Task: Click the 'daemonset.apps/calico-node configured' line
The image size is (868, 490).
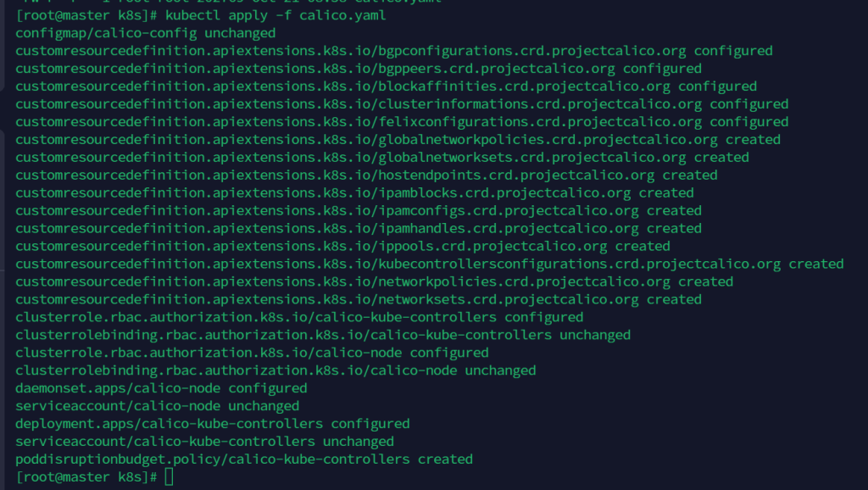Action: click(161, 388)
